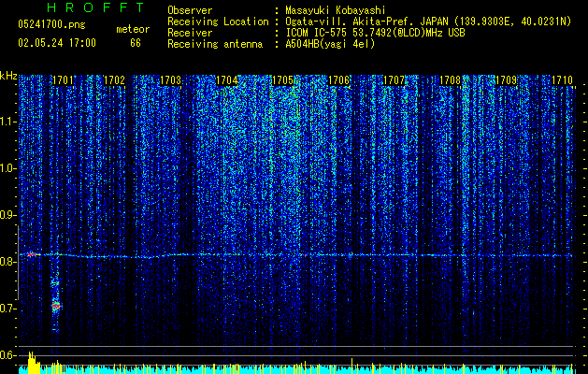
Task: Click the 0.7 kHz axis label
Action: pos(8,309)
